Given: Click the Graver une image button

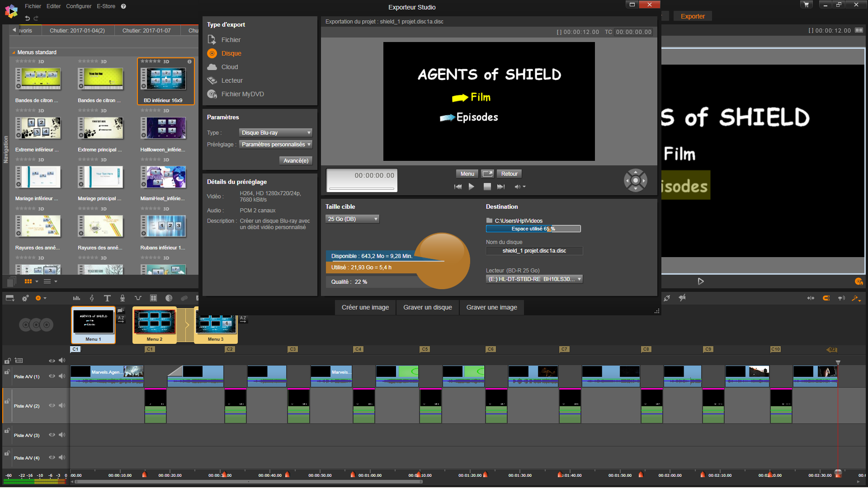Looking at the screenshot, I should click(x=492, y=307).
